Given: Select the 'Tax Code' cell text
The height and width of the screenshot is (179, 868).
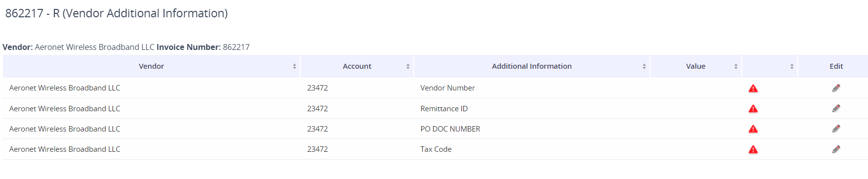Looking at the screenshot, I should (x=436, y=149).
